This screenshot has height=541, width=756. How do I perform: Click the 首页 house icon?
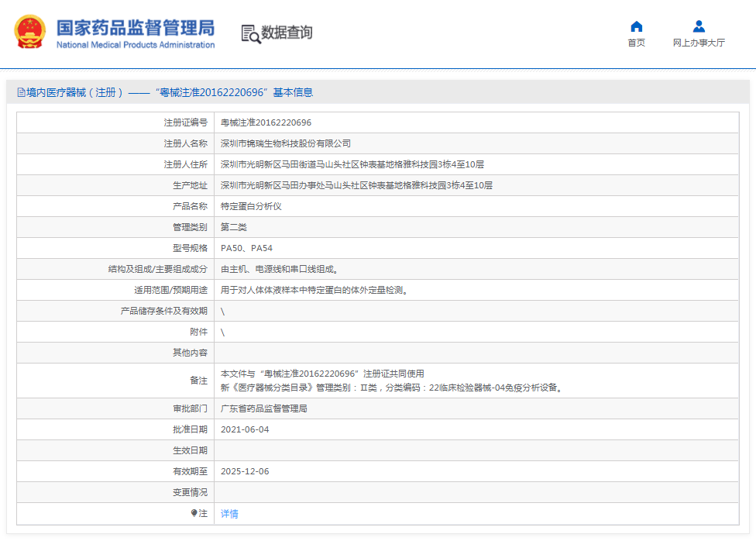pyautogui.click(x=636, y=26)
